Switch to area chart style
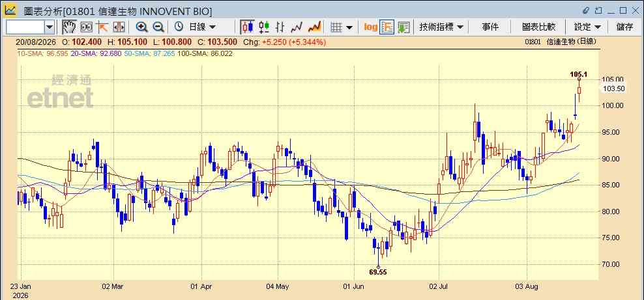The height and width of the screenshot is (300, 644). coord(314,27)
